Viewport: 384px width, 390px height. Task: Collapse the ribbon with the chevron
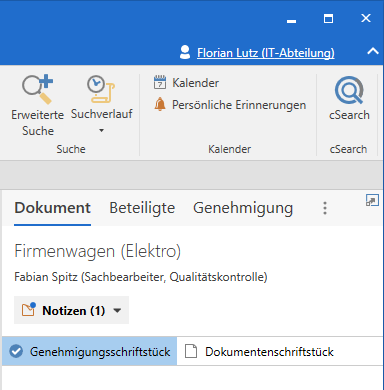click(x=373, y=51)
